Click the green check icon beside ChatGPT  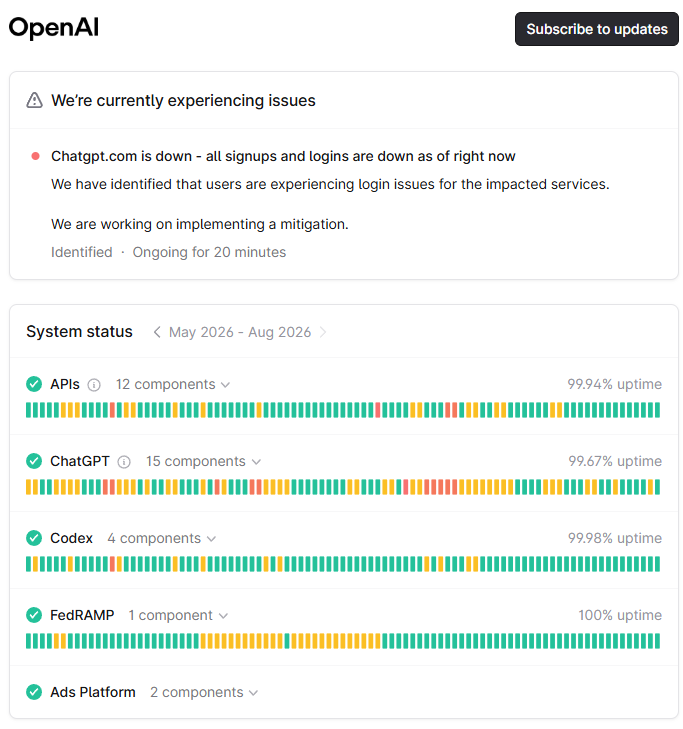[x=34, y=461]
